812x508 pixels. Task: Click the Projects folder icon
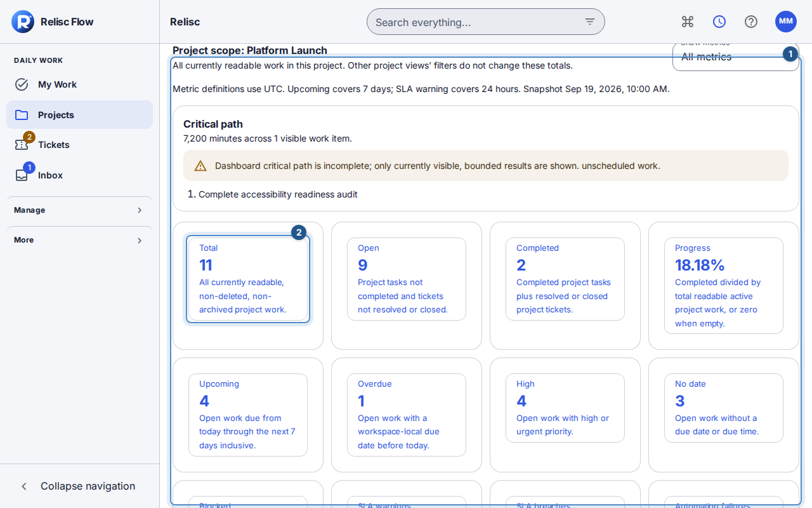(x=22, y=115)
